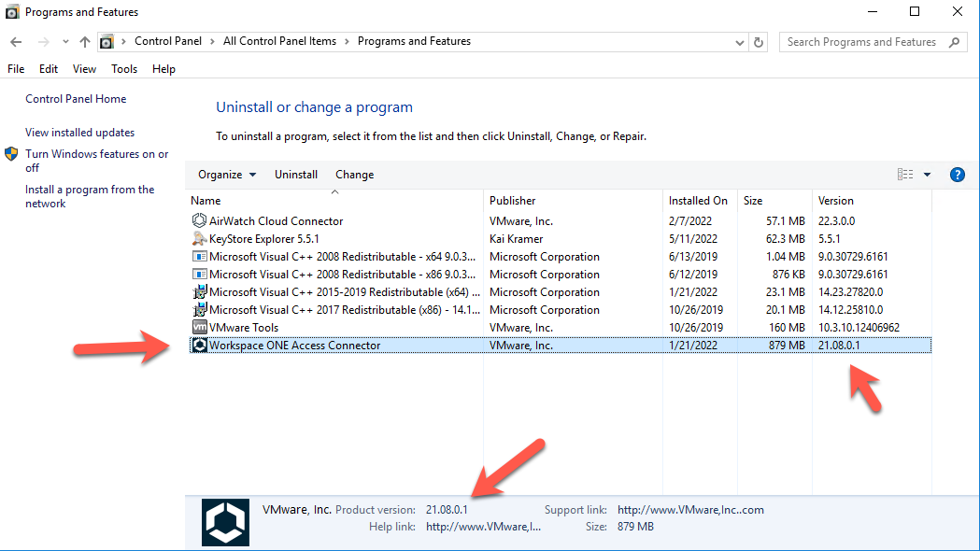
Task: Select Microsoft Visual C++ 2008 Redistributable x86 entry
Action: pos(343,275)
